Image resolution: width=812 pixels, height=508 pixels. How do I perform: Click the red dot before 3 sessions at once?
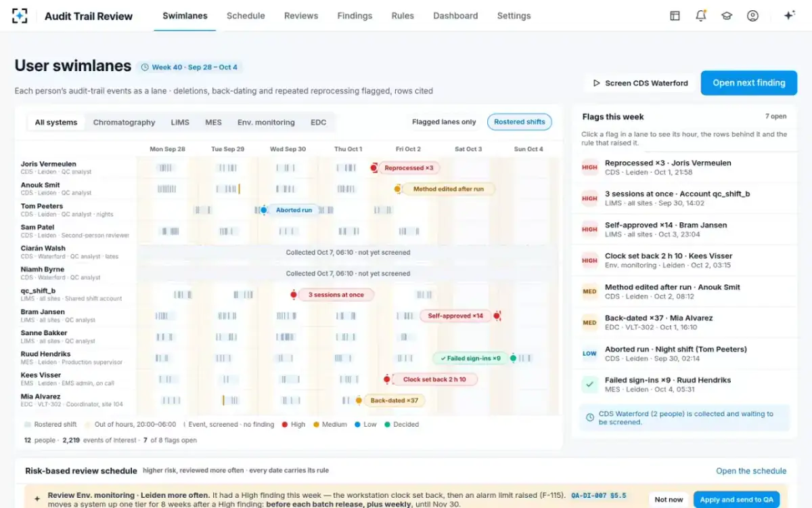[x=294, y=295]
